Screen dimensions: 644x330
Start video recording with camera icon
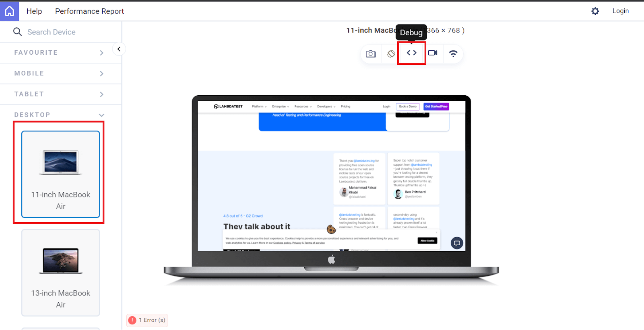[x=433, y=53]
